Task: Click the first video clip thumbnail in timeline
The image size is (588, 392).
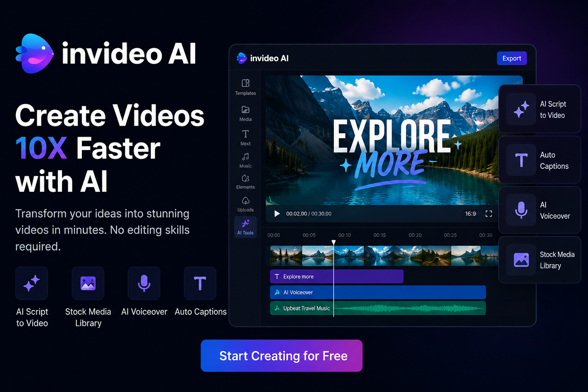Action: (286, 256)
